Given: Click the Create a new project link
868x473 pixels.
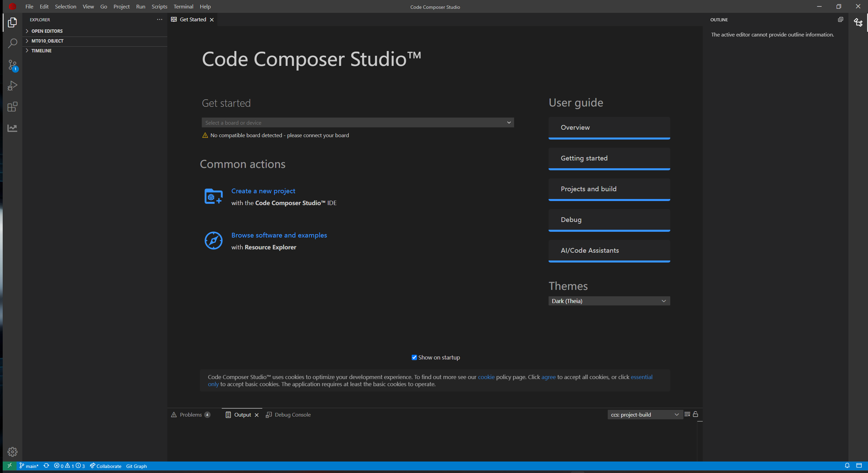Looking at the screenshot, I should click(263, 191).
